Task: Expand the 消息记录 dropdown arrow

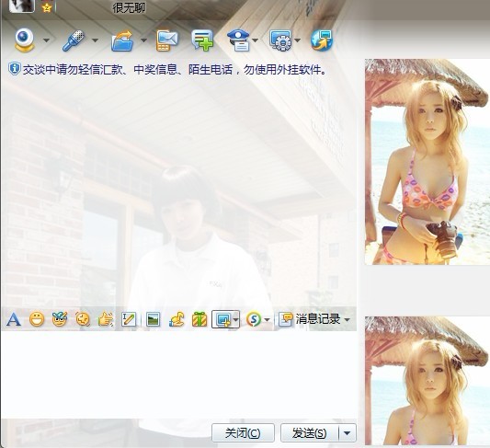Action: tap(347, 320)
